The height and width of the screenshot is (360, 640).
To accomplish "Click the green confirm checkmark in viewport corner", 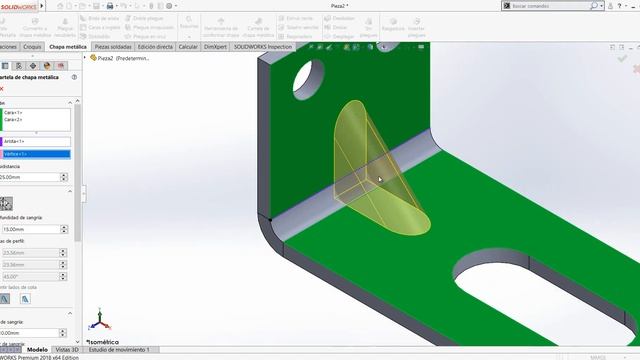I will 622,59.
